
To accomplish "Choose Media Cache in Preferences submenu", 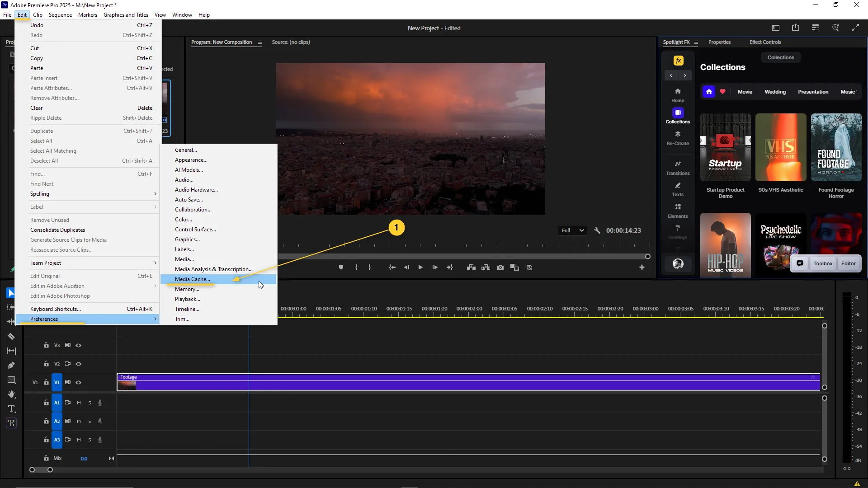I will [193, 279].
